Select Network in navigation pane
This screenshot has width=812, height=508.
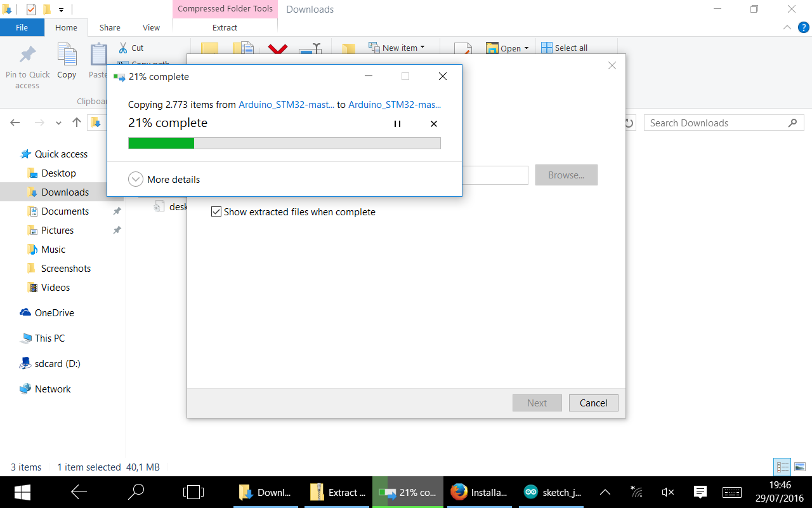pos(53,389)
